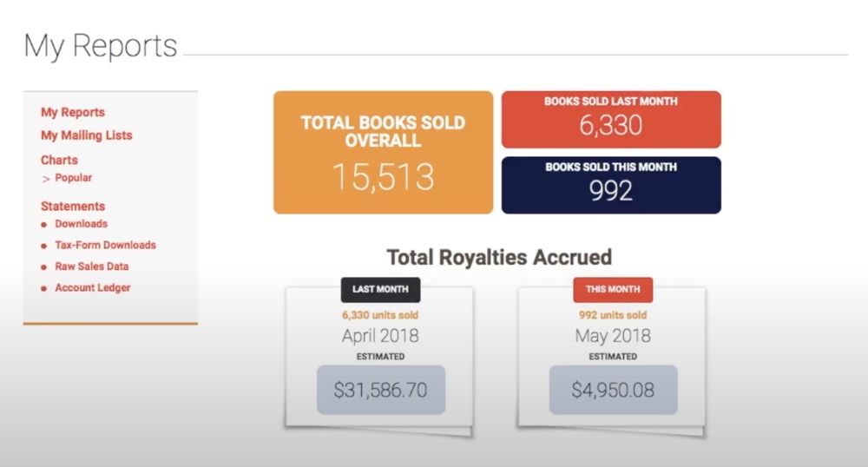Select Charts in the sidebar
868x467 pixels.
[59, 160]
